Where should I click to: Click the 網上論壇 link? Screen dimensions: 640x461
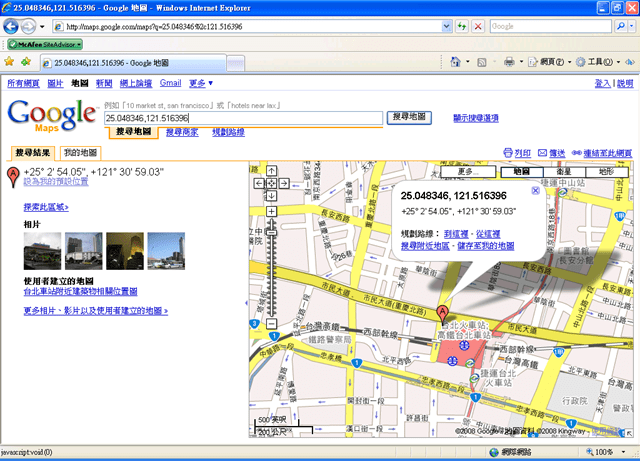coord(136,83)
